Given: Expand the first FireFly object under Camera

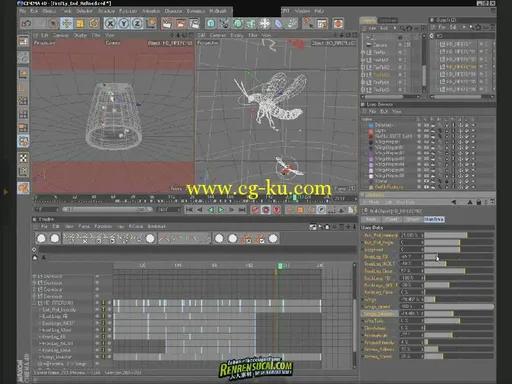Looking at the screenshot, I should click(363, 52).
